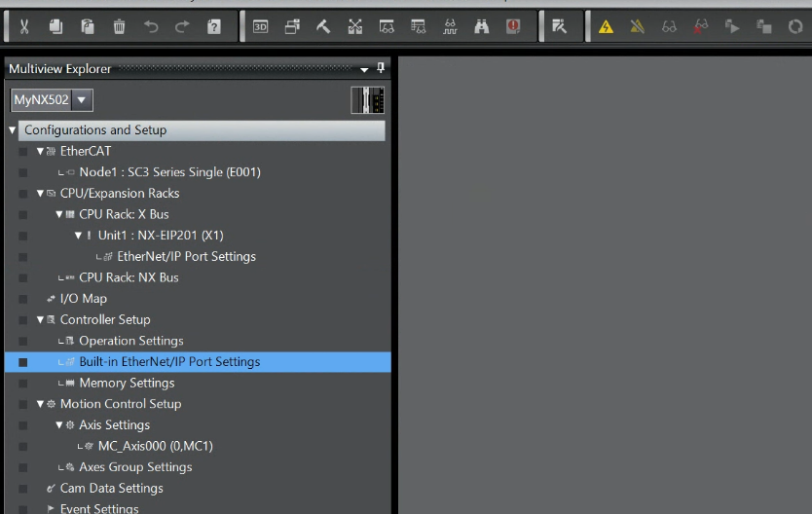Click the Undo arrow in toolbar
This screenshot has height=514, width=812.
(151, 27)
